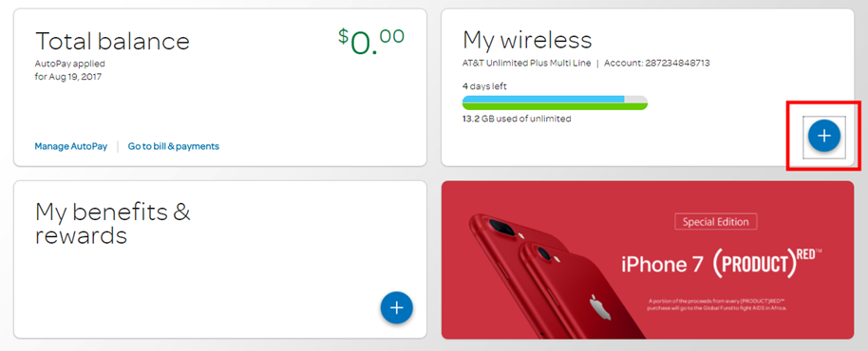
Task: Expand My wireless with the plus button
Action: coord(823,136)
